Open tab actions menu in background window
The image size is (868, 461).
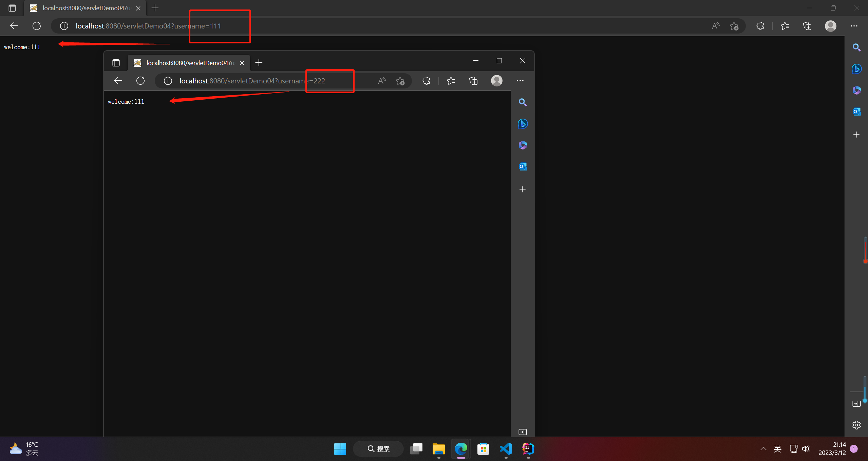click(x=12, y=8)
